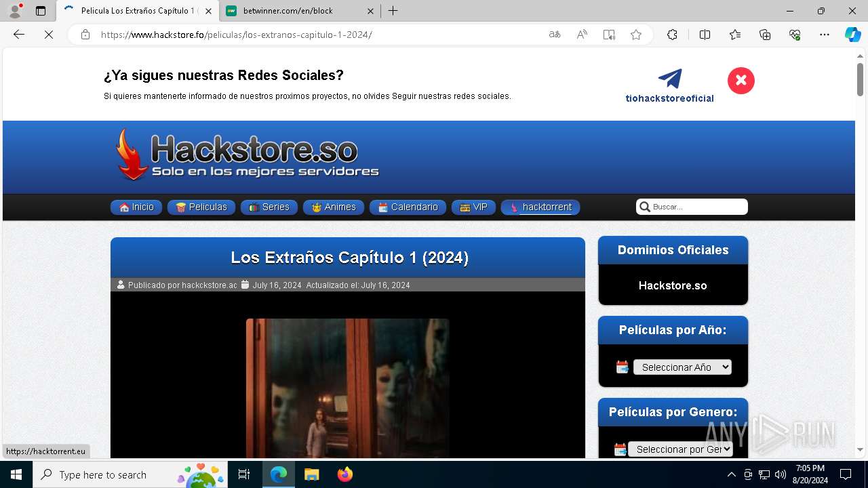Expand the Seleccionar Año dropdown
This screenshot has width=868, height=488.
point(682,367)
